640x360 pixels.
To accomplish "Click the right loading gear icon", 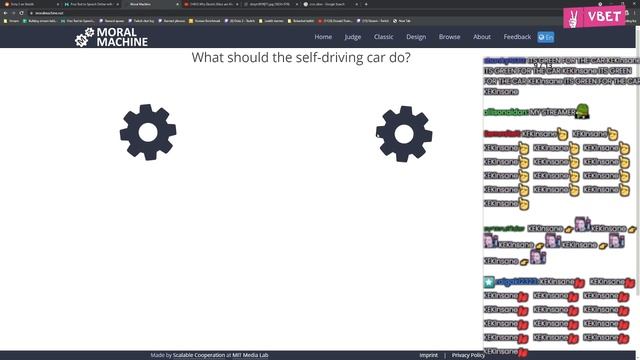I will click(404, 134).
